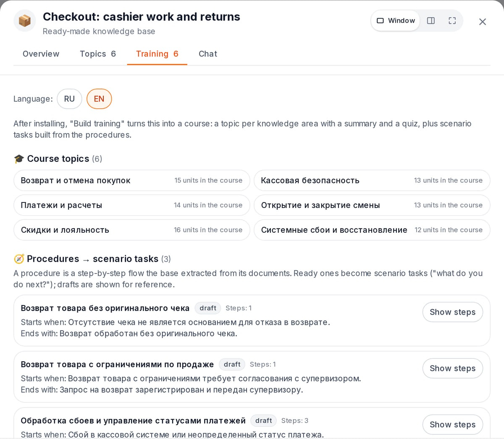This screenshot has height=439, width=504.
Task: Click Steps: 3 label
Action: tap(295, 421)
